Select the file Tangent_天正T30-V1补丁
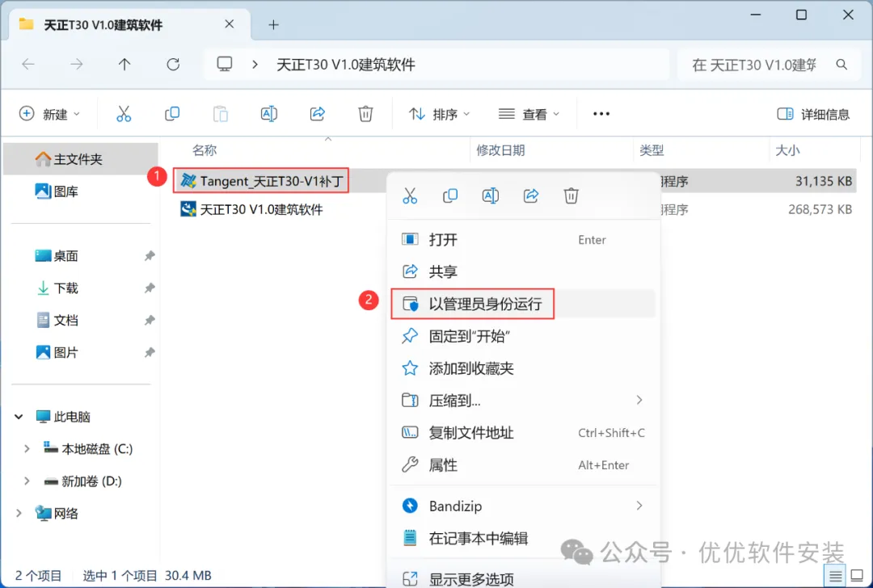Viewport: 873px width, 588px height. [261, 180]
